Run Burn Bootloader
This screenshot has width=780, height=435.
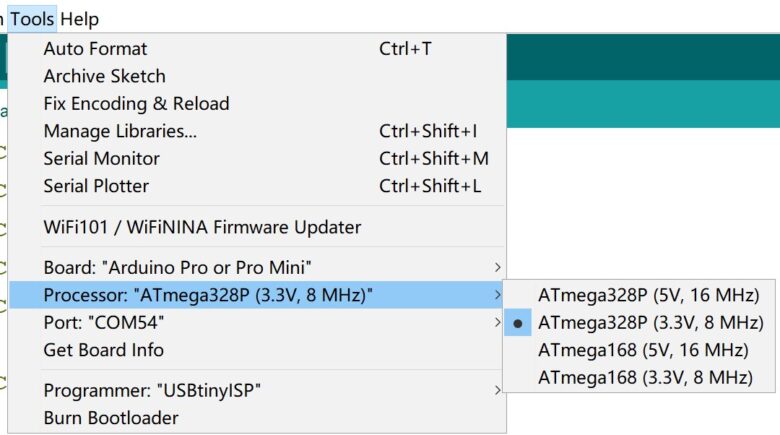coord(258,418)
